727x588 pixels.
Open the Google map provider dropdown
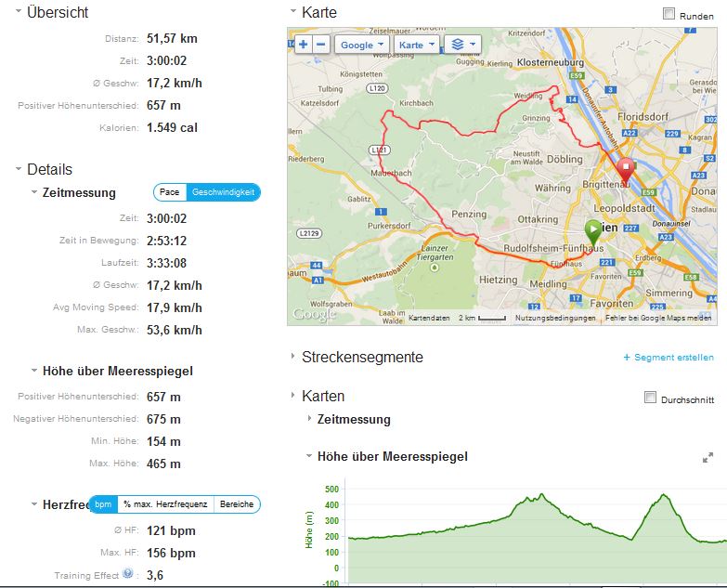click(362, 45)
